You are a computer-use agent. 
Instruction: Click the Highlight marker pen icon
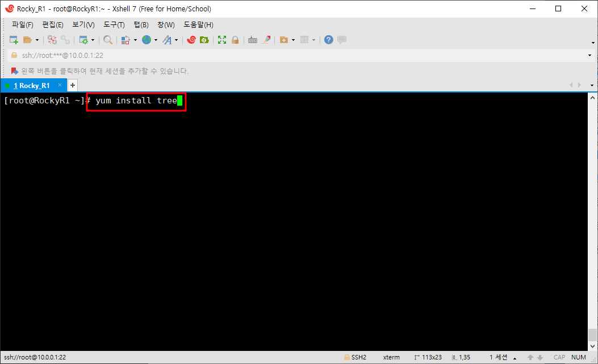click(x=266, y=40)
